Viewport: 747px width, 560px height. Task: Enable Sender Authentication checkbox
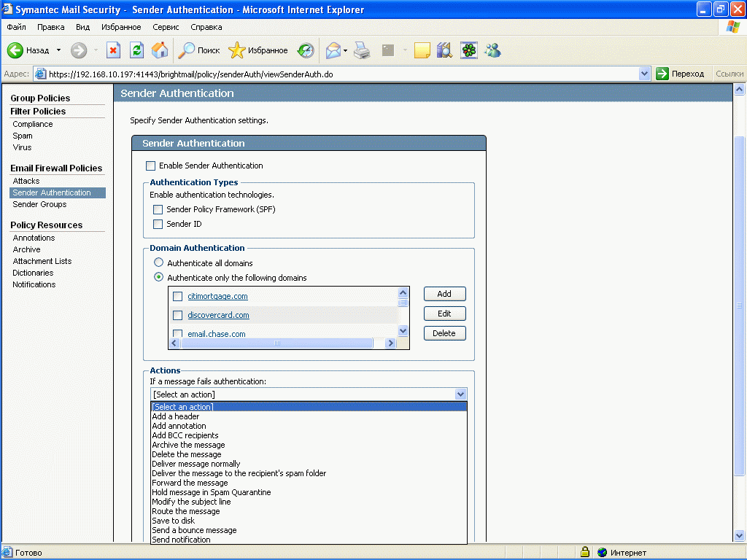click(x=150, y=166)
